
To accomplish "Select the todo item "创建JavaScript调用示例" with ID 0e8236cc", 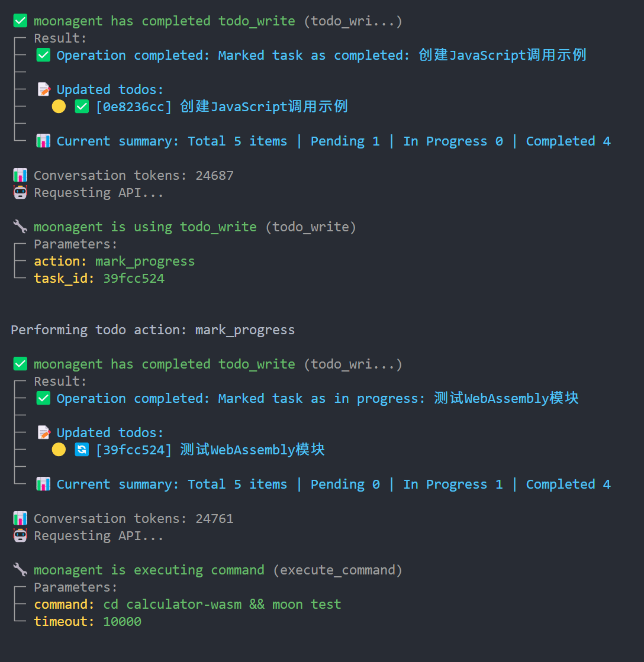I will coord(221,106).
